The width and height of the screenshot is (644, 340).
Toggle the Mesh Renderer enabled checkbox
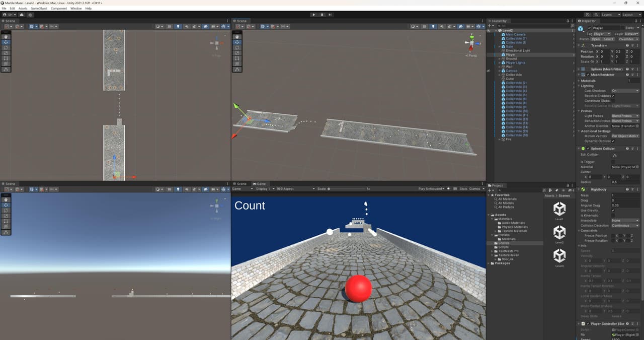[588, 75]
